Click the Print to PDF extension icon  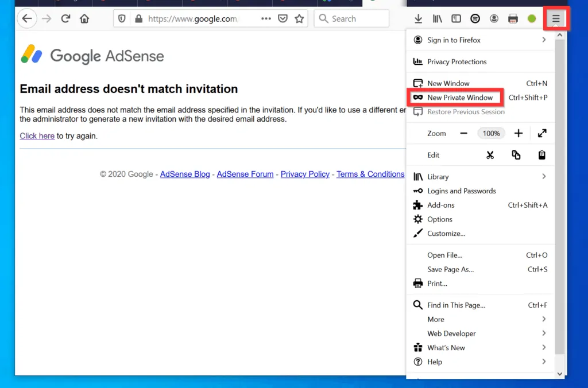[512, 18]
